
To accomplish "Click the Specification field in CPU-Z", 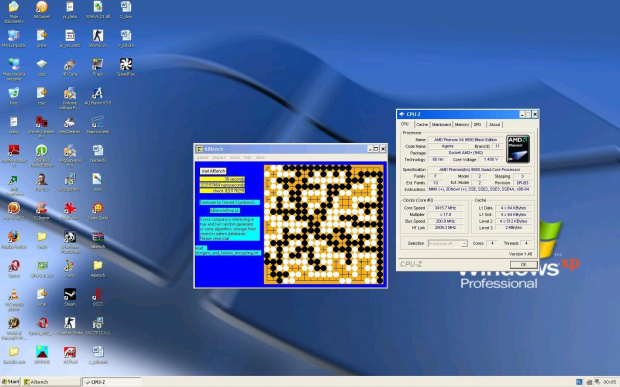I will tap(479, 170).
